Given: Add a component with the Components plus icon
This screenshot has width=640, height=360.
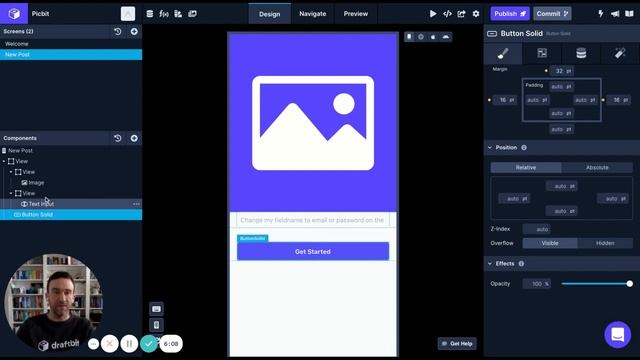Looking at the screenshot, I should click(x=134, y=138).
